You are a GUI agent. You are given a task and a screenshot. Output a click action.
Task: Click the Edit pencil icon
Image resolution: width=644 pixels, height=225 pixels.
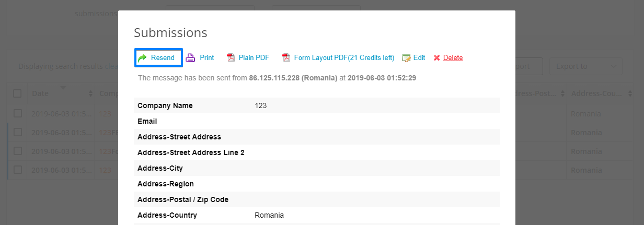click(406, 58)
